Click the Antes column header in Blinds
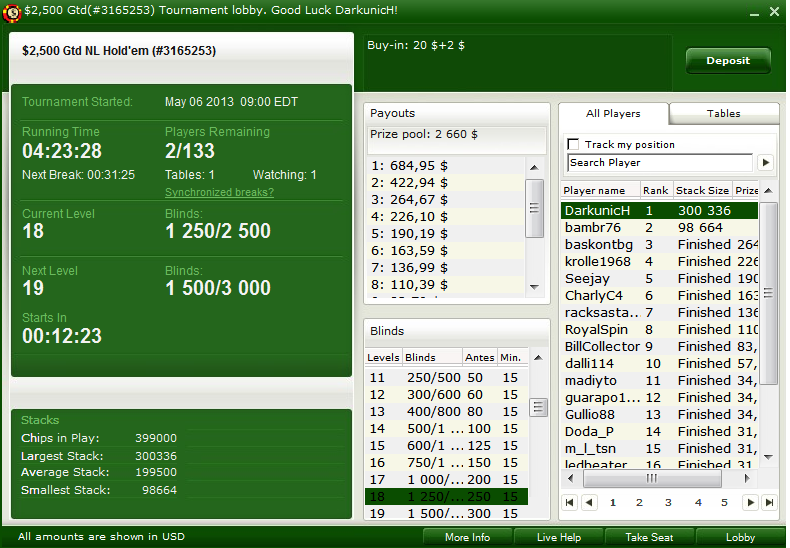 (x=480, y=357)
